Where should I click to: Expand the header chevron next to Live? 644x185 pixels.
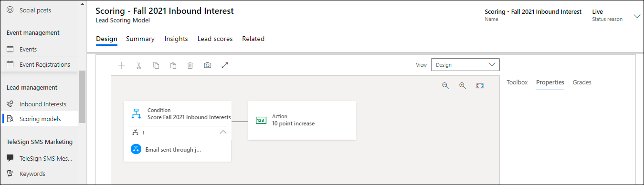pos(637,16)
